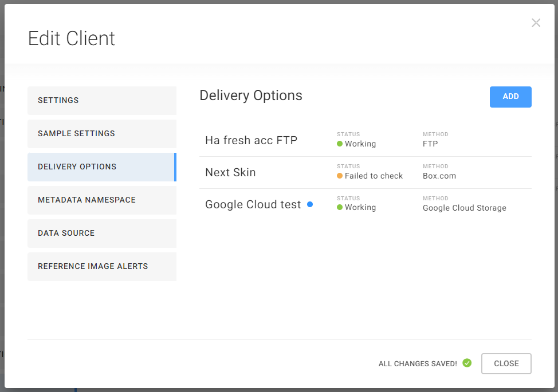Screen dimensions: 558x392
Task: Open the Google Cloud test delivery option
Action: [253, 205]
